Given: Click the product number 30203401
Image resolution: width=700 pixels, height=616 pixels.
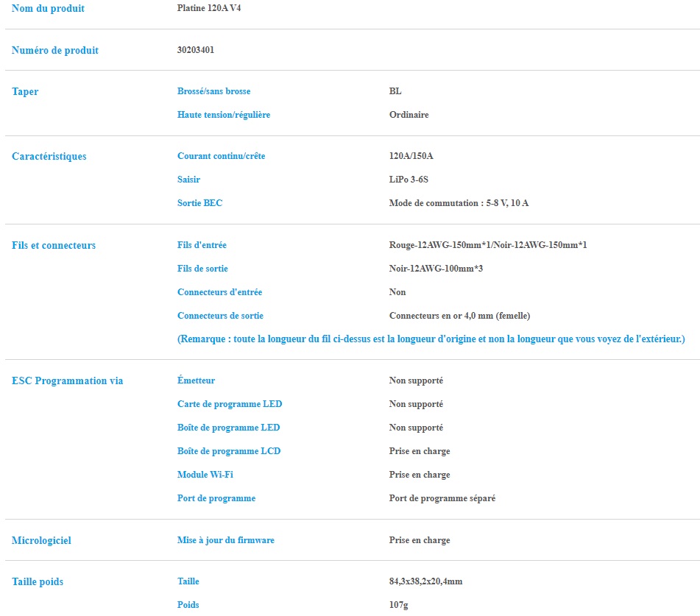Looking at the screenshot, I should pyautogui.click(x=196, y=49).
